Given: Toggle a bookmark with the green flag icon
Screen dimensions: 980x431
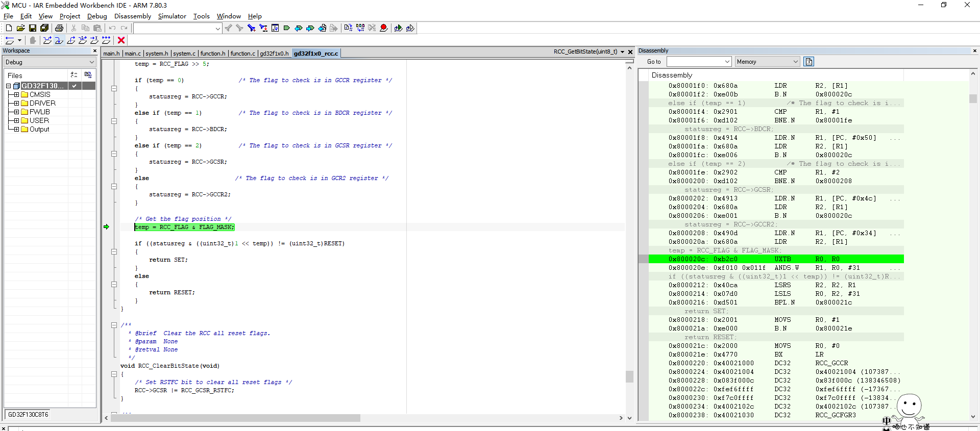Looking at the screenshot, I should 286,28.
